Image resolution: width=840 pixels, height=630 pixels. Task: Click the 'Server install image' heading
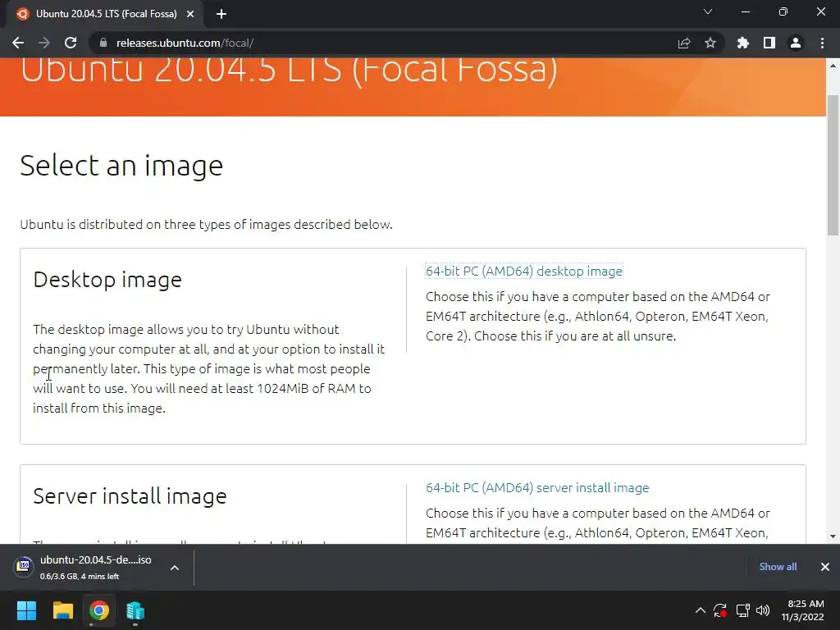(130, 496)
